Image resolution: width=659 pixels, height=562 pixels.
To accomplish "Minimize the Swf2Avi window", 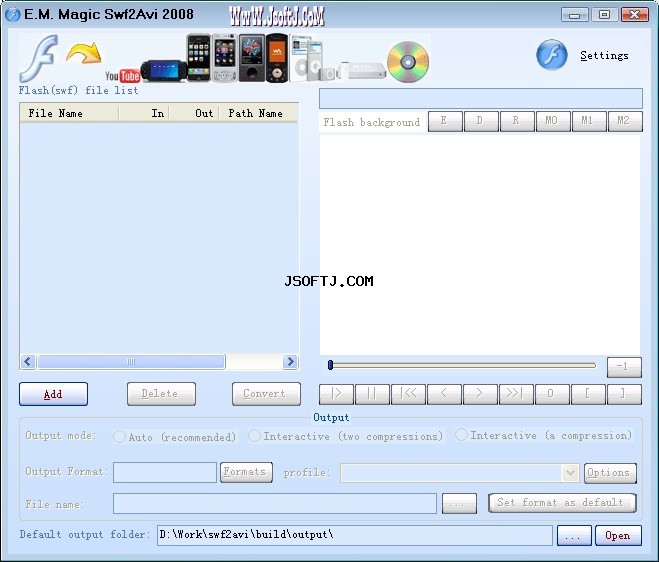I will coord(574,15).
